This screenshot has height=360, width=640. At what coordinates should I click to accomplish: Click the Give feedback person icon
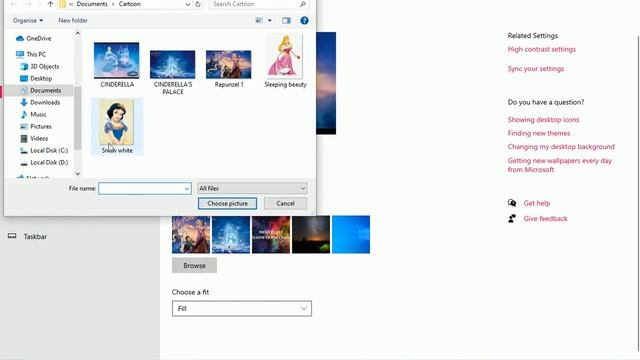512,219
